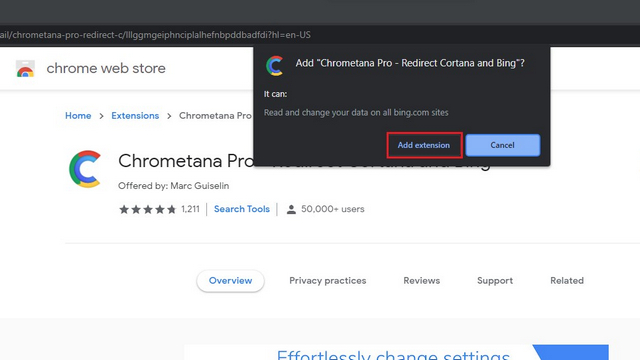Click the Chrometana icon in the dialog
Screen dimensions: 640x360
[275, 66]
